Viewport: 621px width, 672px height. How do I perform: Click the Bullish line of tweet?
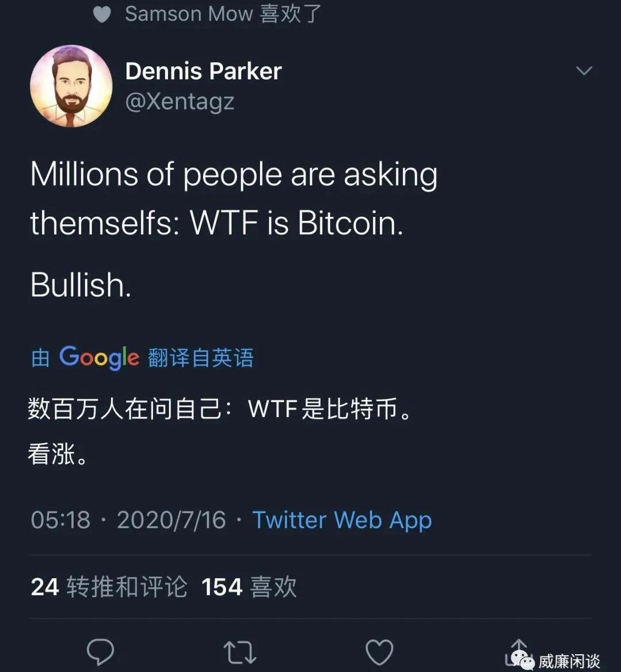point(80,285)
